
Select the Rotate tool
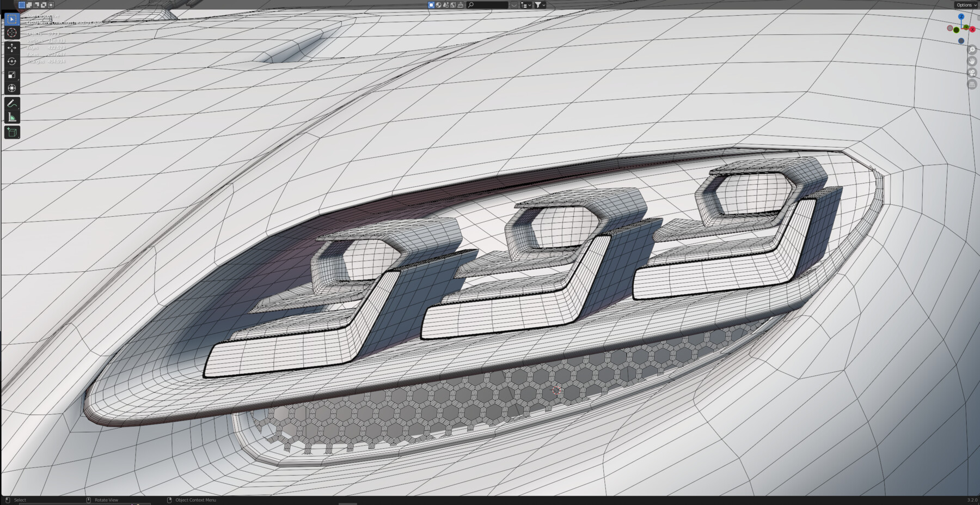(11, 60)
